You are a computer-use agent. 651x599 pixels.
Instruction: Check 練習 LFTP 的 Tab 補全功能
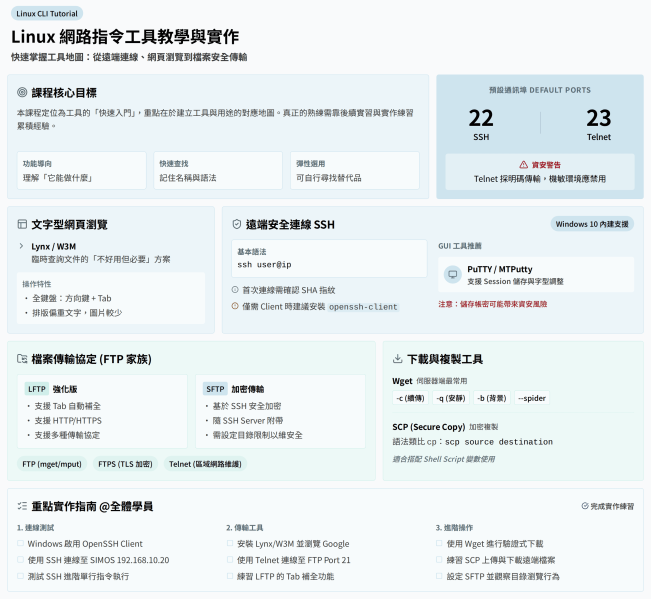pos(230,576)
